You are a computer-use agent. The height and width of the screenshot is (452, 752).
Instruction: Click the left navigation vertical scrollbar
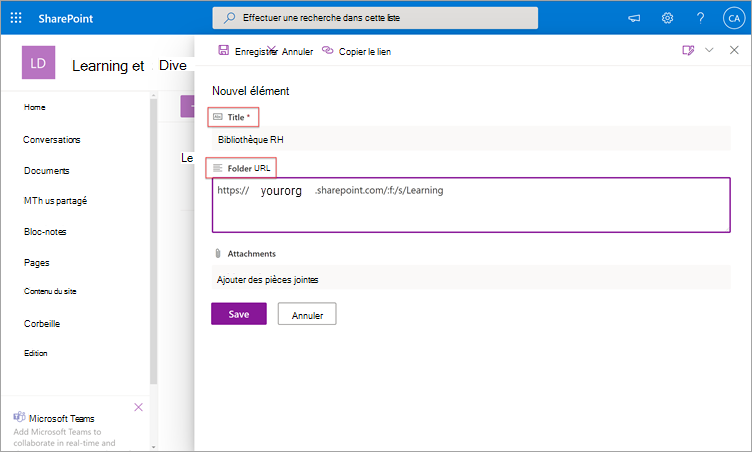click(153, 240)
